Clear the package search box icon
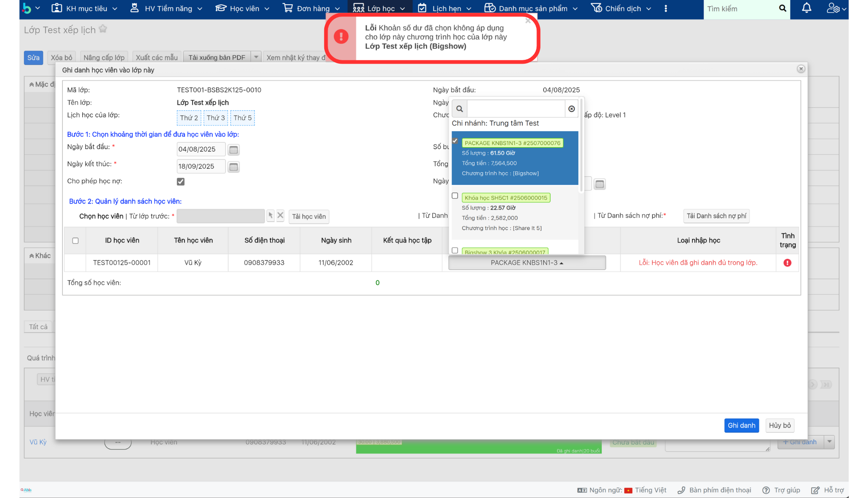868x498 pixels. (x=571, y=109)
